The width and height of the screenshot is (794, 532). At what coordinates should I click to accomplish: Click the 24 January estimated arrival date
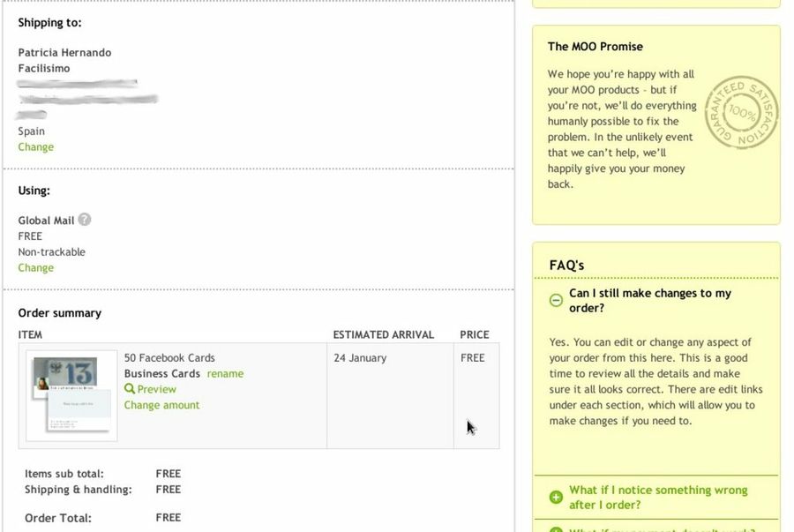[x=360, y=358]
